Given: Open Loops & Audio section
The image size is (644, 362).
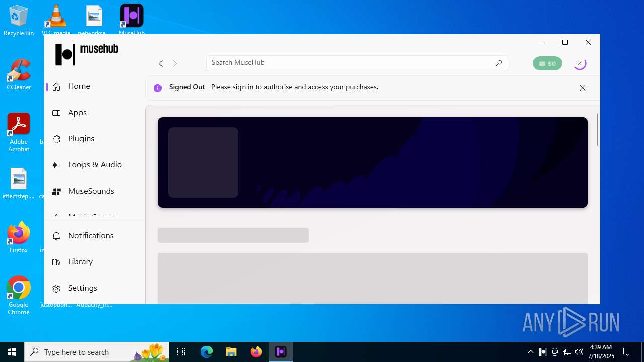Looking at the screenshot, I should [95, 165].
